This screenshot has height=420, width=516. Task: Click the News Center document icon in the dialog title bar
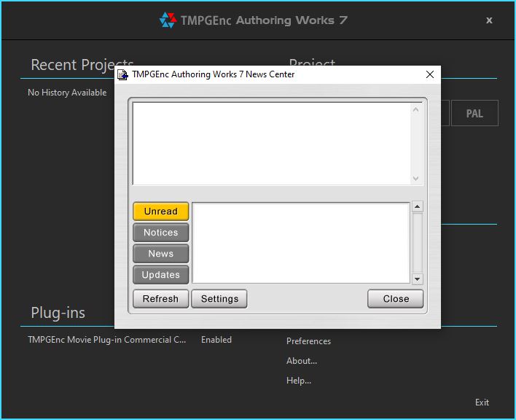[122, 74]
